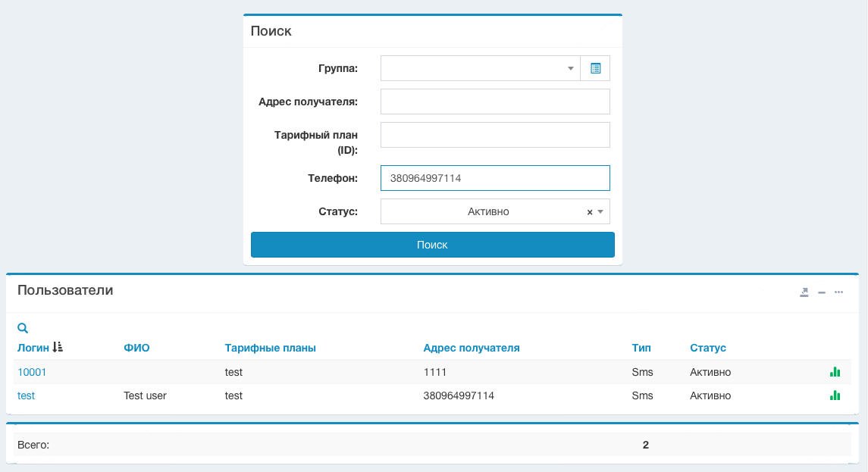Sort by the Тарифные планы column header
Image resolution: width=868 pixels, height=472 pixels.
270,348
